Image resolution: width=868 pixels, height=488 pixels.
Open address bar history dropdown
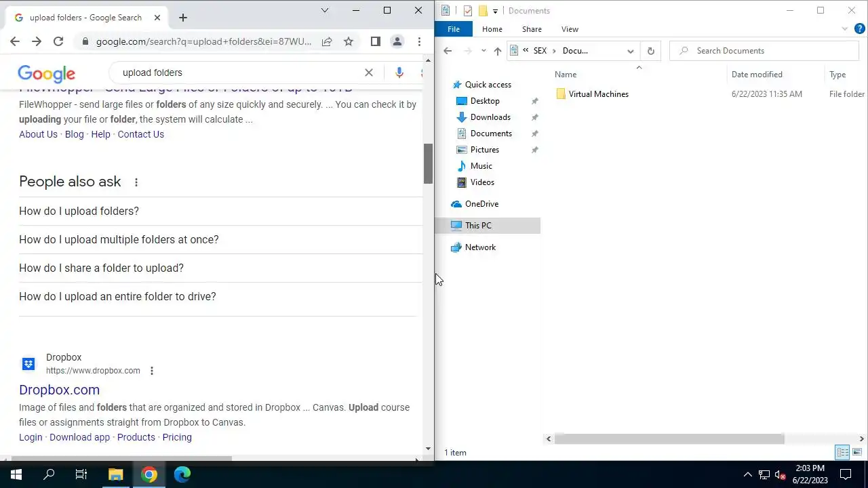coord(631,51)
